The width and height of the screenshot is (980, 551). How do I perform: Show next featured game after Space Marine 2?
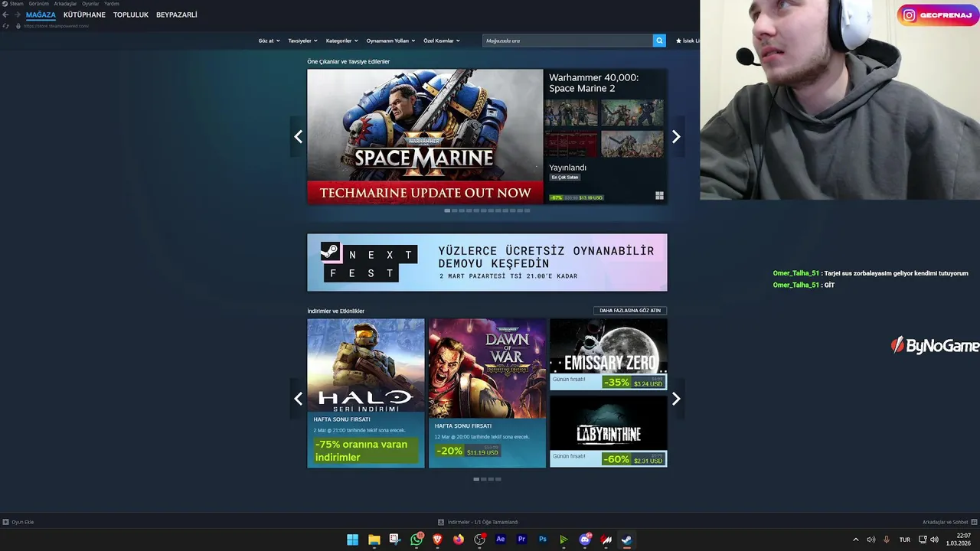tap(676, 137)
